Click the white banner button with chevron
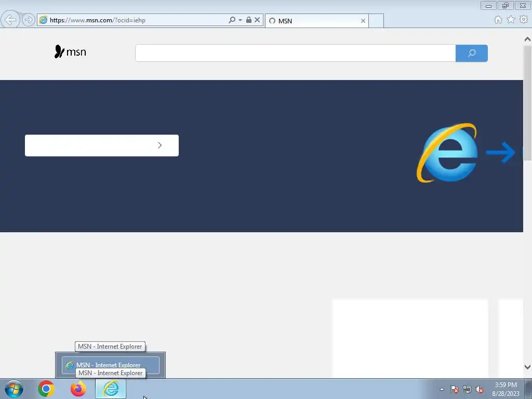 coord(102,145)
